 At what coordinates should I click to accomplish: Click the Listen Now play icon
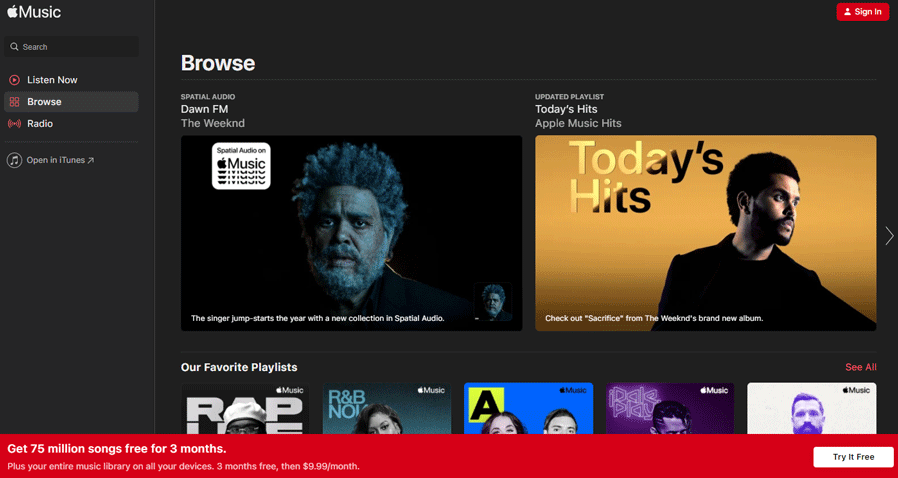(x=14, y=80)
